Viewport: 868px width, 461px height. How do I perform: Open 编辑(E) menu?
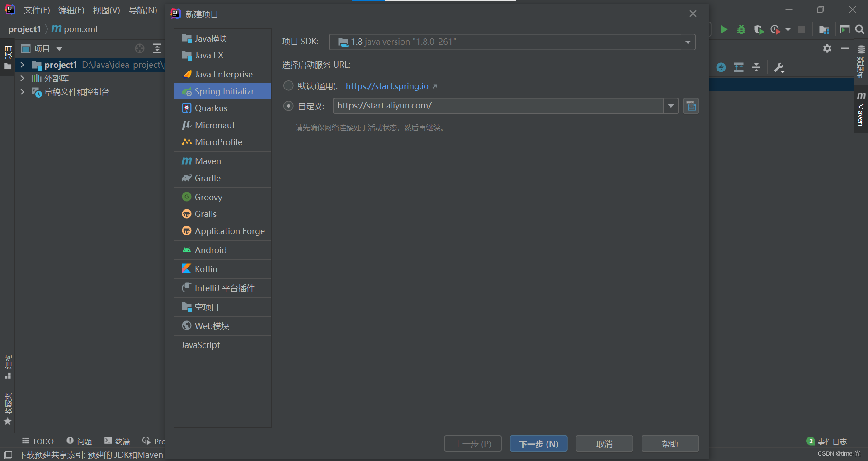pos(71,10)
